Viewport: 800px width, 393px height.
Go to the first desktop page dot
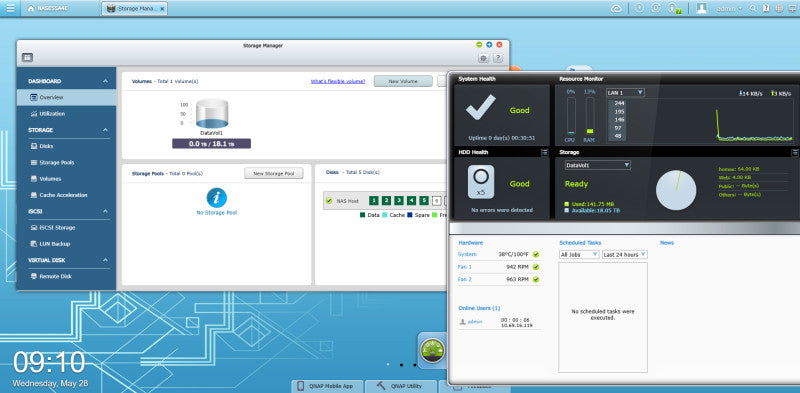click(x=388, y=365)
